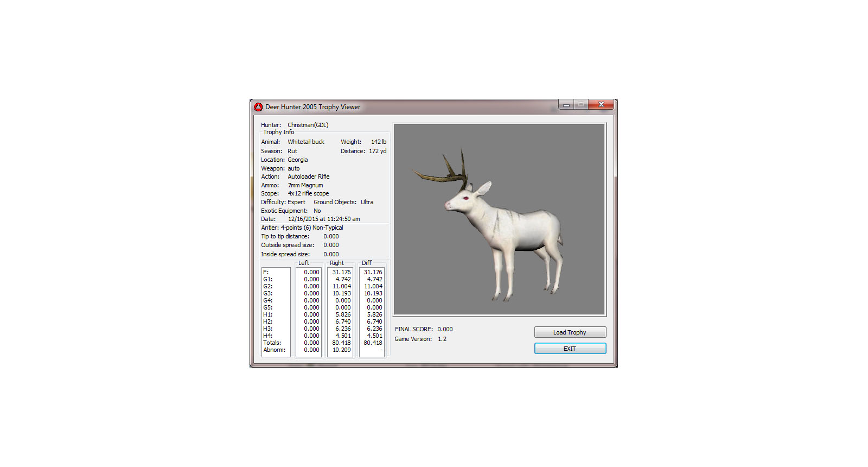Click the Abnorm value 10.209
This screenshot has height=467, width=868.
click(342, 350)
